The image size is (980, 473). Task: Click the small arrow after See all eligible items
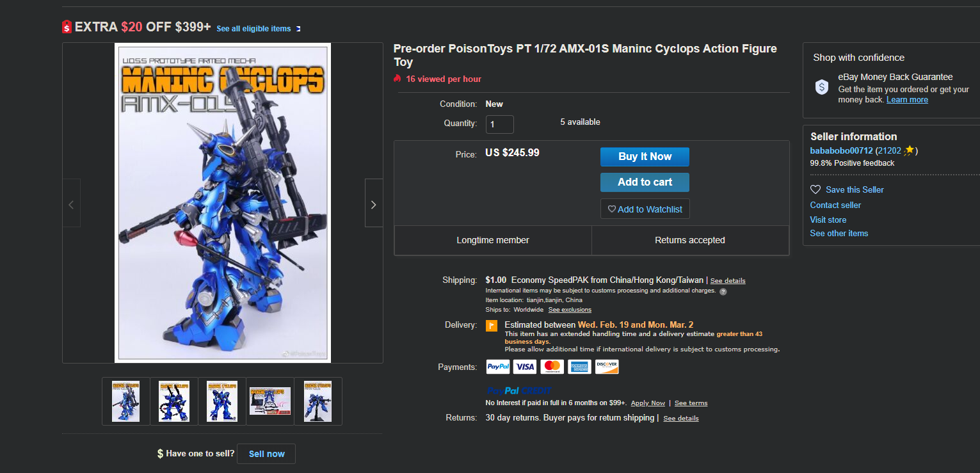[298, 29]
